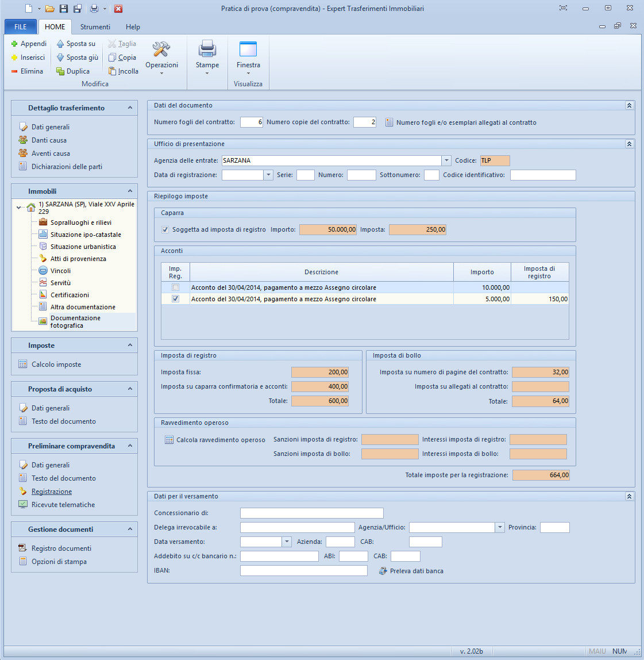Open Sopralluoghi e rilievi item

click(80, 222)
